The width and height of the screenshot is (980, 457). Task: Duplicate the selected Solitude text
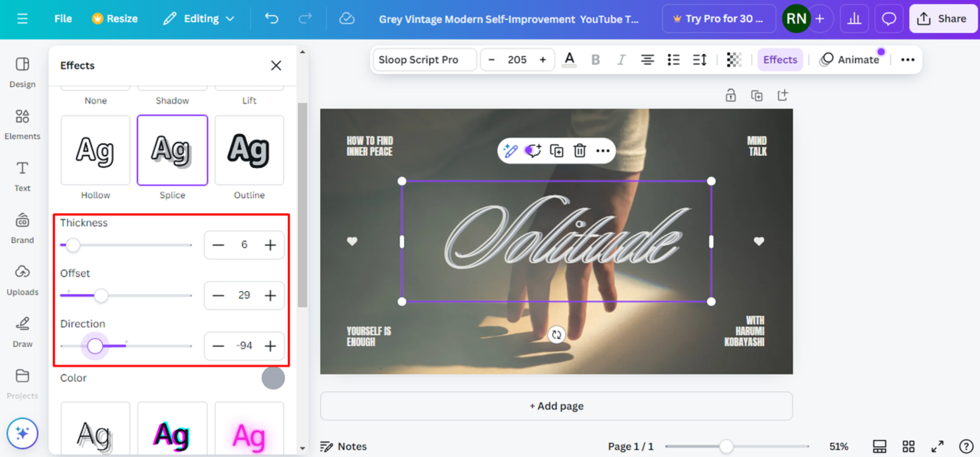coord(556,151)
